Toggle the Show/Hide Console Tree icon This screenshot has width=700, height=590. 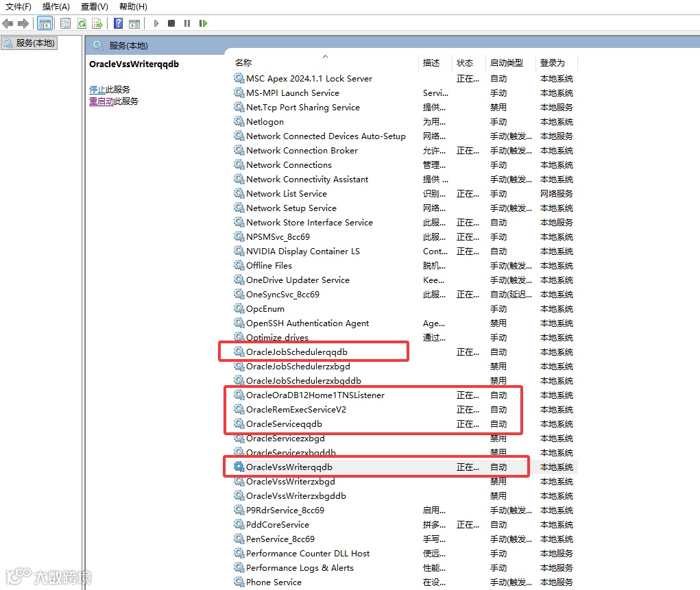(x=45, y=23)
